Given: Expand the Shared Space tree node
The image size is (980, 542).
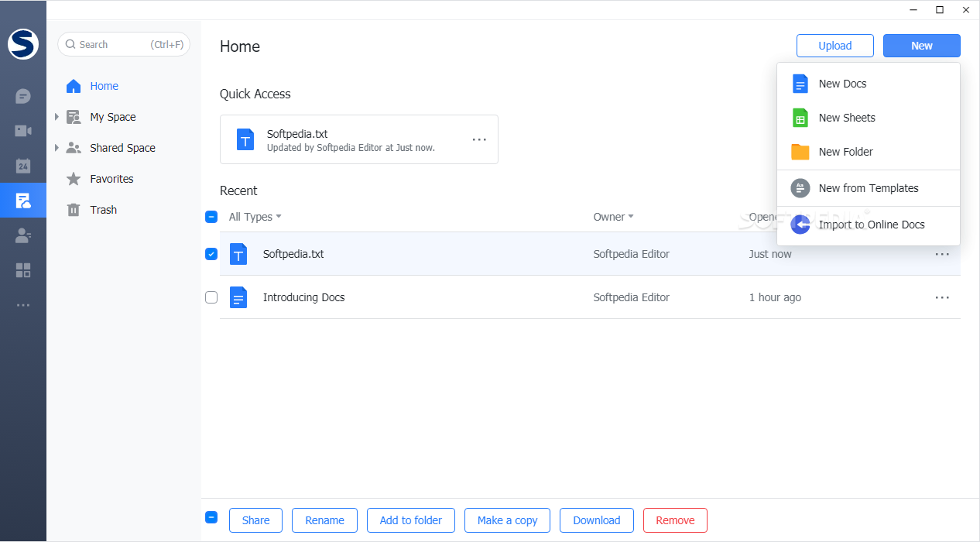Looking at the screenshot, I should (57, 148).
